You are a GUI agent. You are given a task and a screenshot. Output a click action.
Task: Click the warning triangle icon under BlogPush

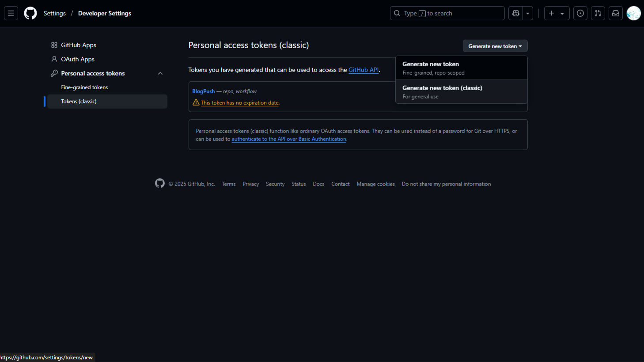click(x=196, y=102)
